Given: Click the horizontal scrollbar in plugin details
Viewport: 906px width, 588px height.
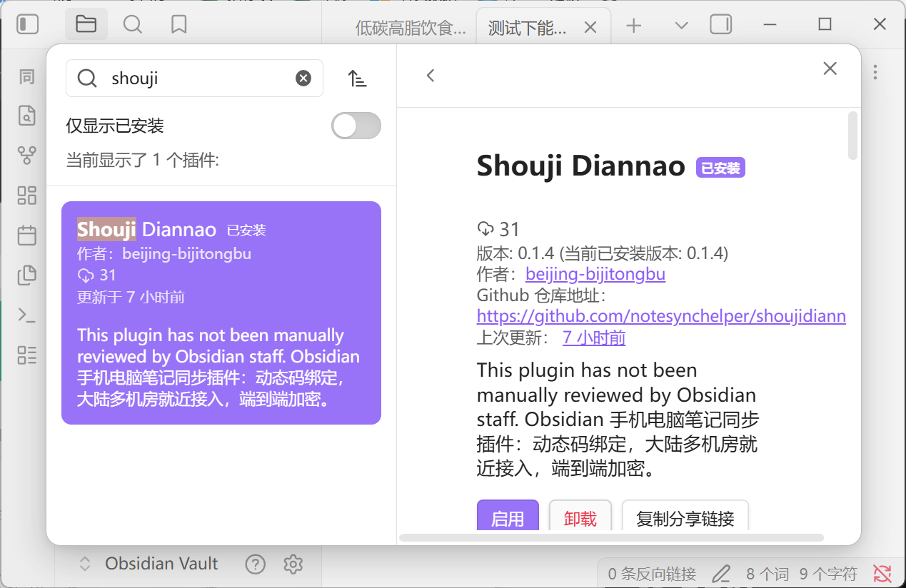Looking at the screenshot, I should [x=611, y=537].
